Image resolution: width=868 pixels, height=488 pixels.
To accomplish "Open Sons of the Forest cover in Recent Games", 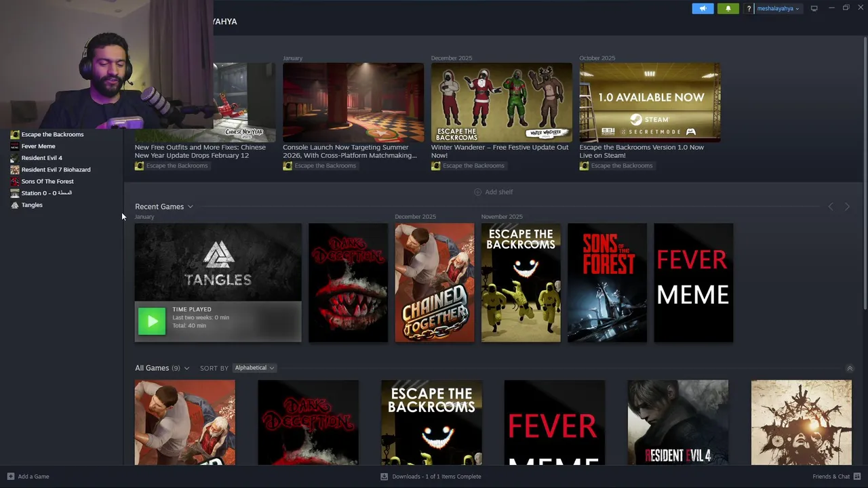I will 607,283.
